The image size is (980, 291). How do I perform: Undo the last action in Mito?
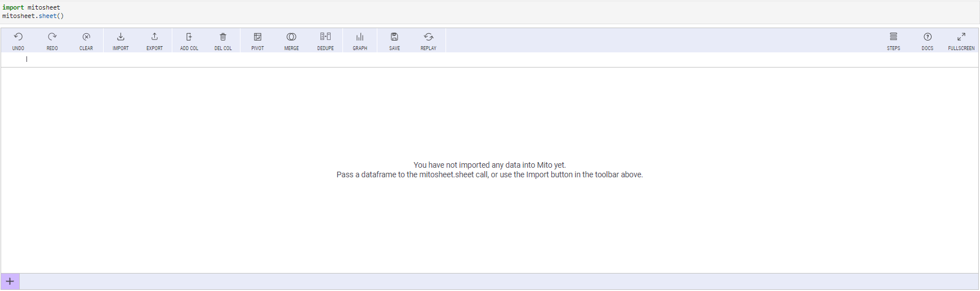[18, 41]
